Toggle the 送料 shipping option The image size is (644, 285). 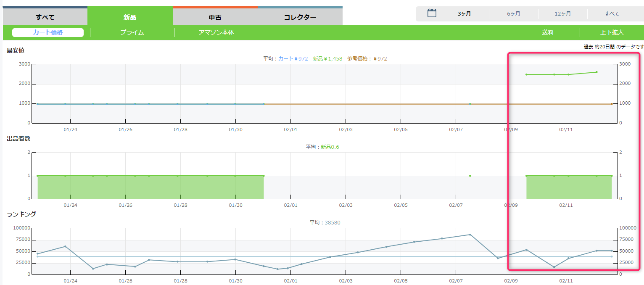[548, 32]
